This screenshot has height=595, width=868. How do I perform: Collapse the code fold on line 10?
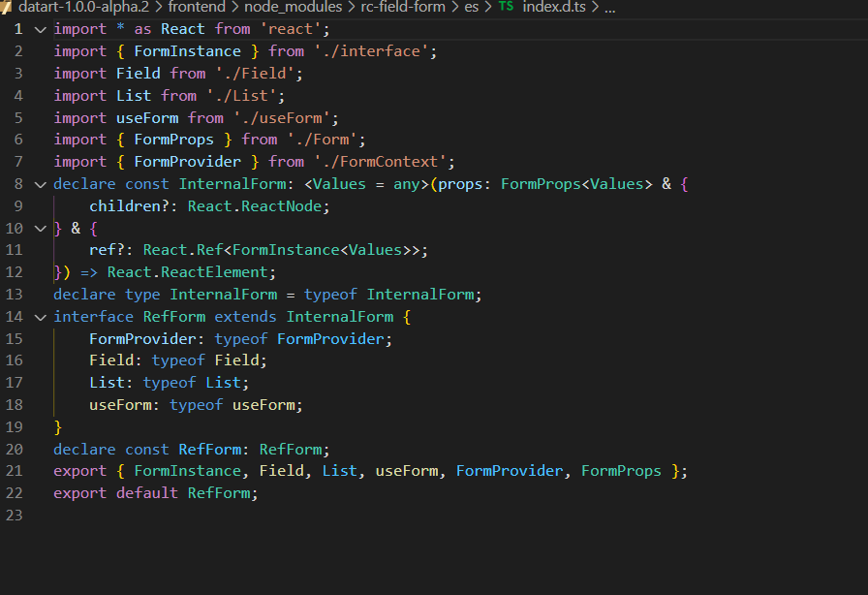coord(39,228)
